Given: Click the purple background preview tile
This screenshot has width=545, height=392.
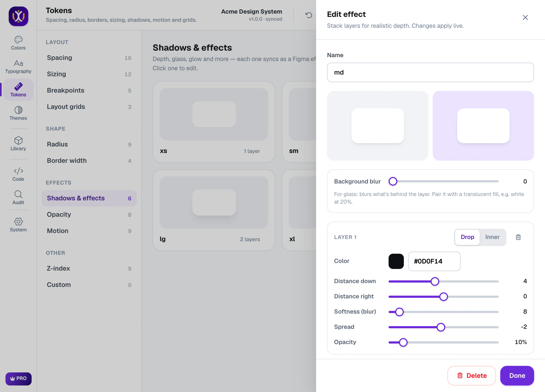Looking at the screenshot, I should (x=483, y=126).
